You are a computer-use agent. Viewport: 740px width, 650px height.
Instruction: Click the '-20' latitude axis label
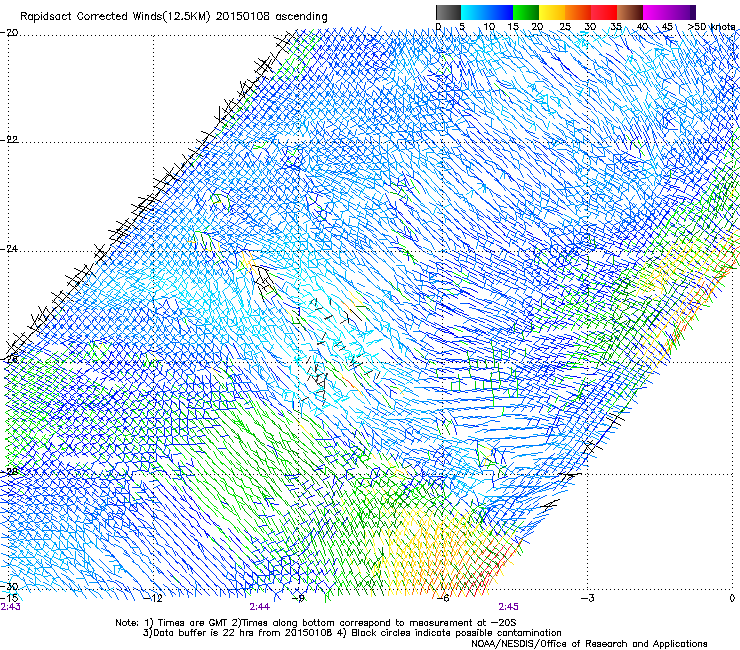pos(9,33)
